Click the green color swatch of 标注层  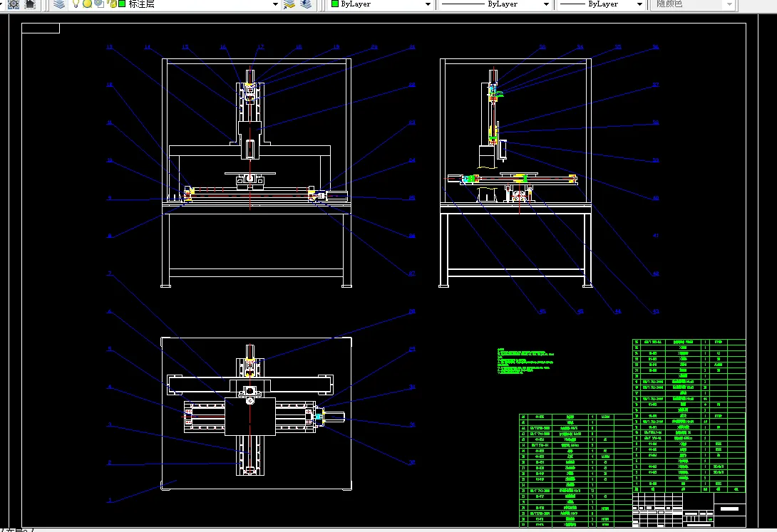(121, 4)
